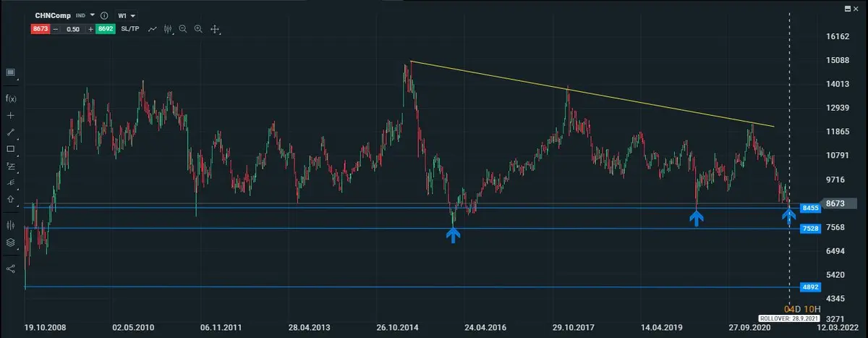Viewport: 868px width, 338px height.
Task: Click the 0.50 volume input field
Action: coord(73,29)
